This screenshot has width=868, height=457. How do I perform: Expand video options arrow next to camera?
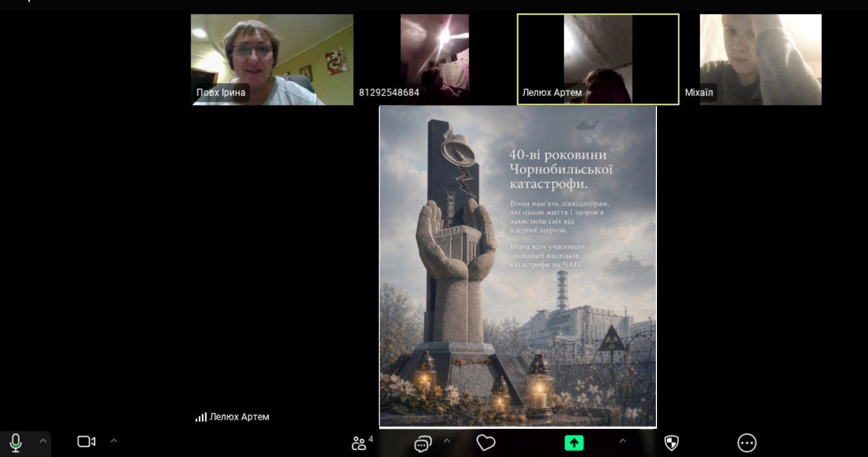pos(114,441)
